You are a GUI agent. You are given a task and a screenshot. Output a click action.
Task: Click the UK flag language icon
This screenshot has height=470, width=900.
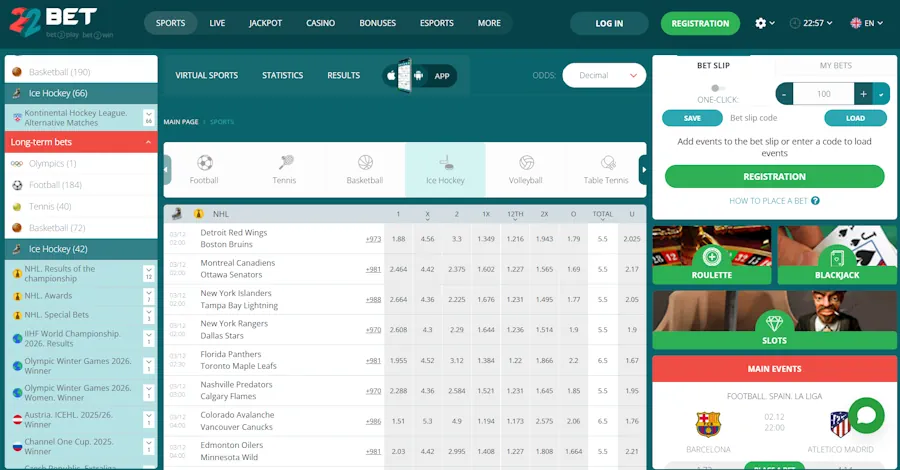pyautogui.click(x=856, y=24)
